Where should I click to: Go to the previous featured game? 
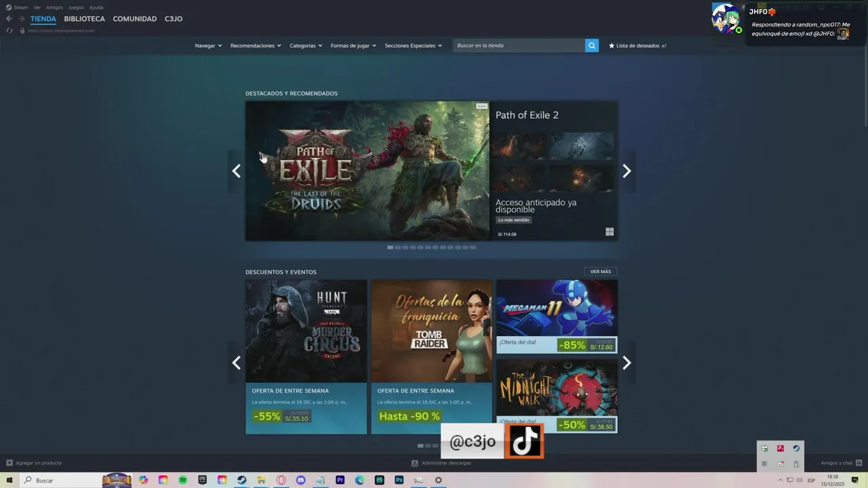point(236,171)
